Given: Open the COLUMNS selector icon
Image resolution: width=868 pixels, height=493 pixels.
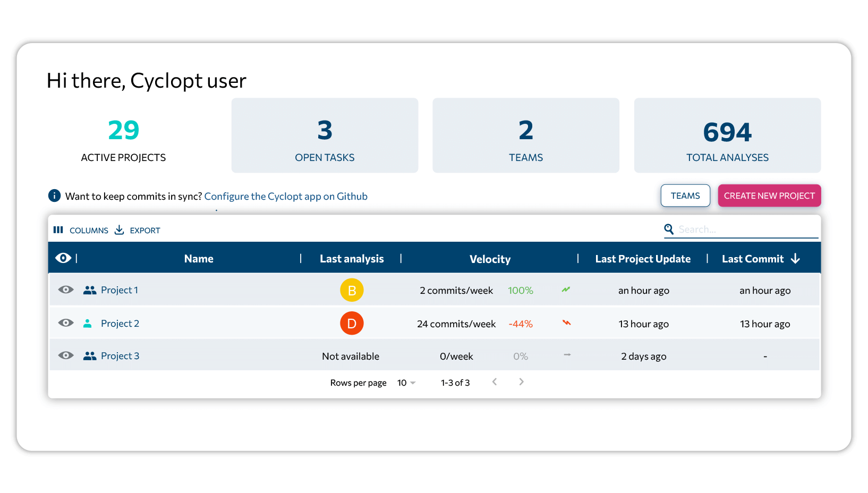Looking at the screenshot, I should point(58,229).
